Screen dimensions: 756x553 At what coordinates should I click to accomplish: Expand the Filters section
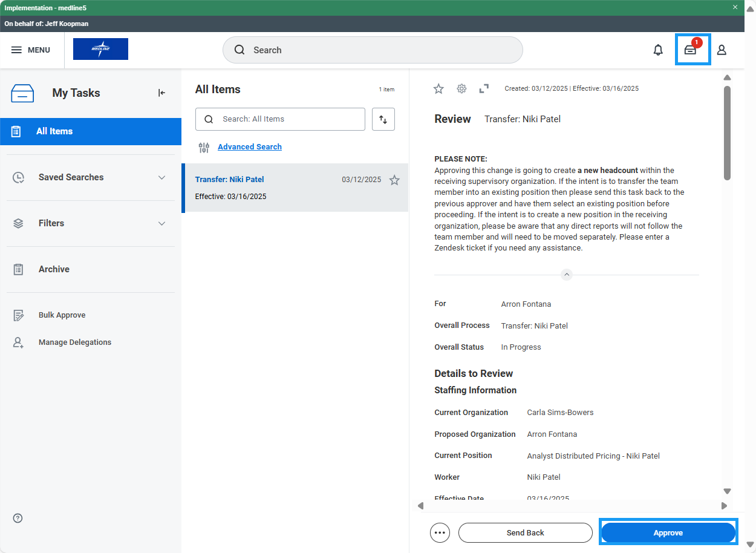(161, 223)
